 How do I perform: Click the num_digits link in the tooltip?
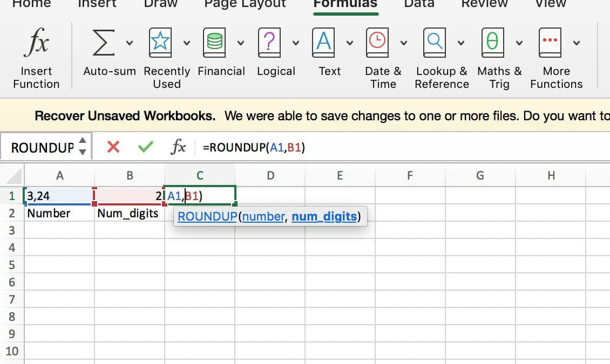324,216
